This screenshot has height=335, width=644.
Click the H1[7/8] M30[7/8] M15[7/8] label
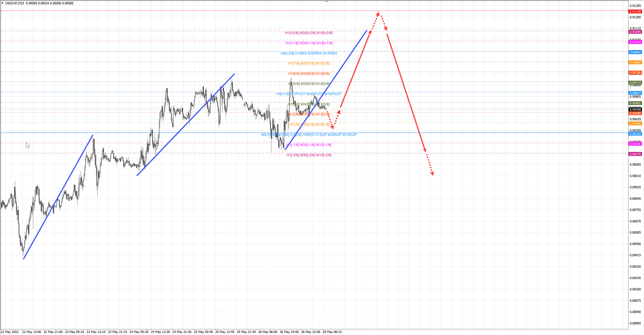coord(309,64)
